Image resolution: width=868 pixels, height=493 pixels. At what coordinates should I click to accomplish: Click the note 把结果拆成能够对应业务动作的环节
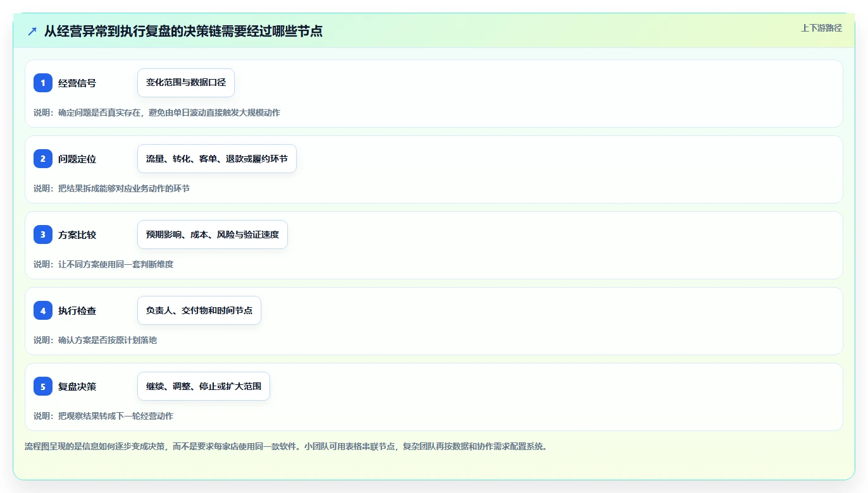coord(111,188)
